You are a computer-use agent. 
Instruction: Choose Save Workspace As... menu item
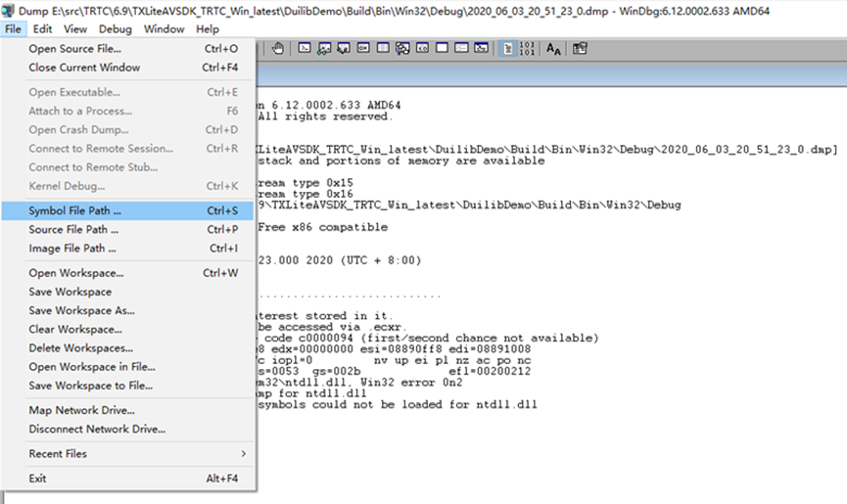tap(128, 311)
